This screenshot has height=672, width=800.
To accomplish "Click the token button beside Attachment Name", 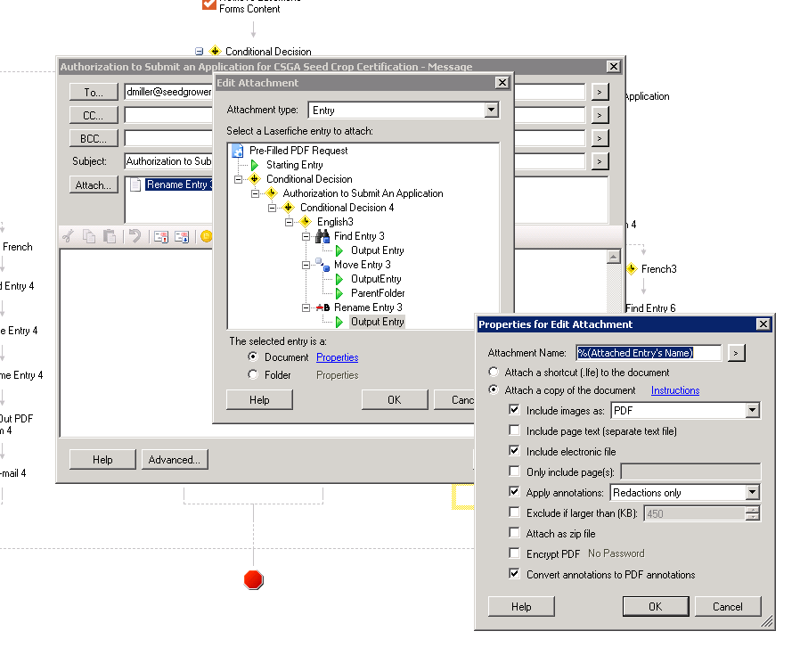I will click(736, 353).
